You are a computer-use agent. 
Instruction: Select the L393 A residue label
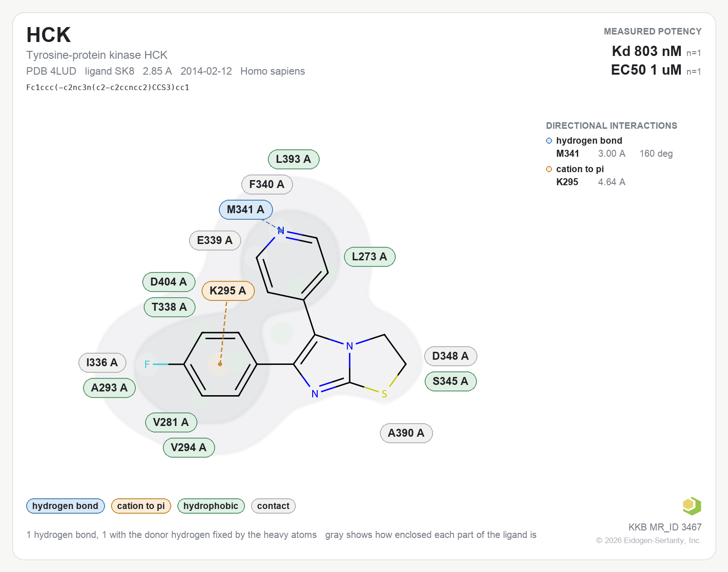tap(294, 159)
